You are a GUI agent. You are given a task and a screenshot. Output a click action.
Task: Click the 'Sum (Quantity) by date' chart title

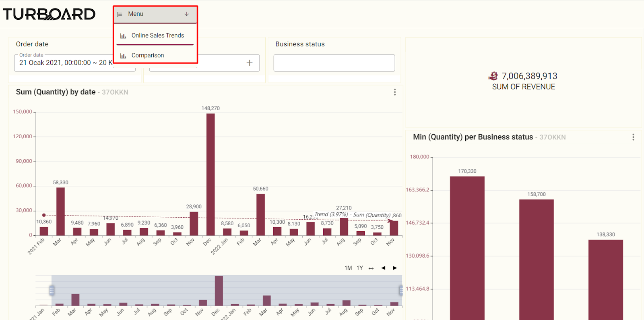pos(56,92)
